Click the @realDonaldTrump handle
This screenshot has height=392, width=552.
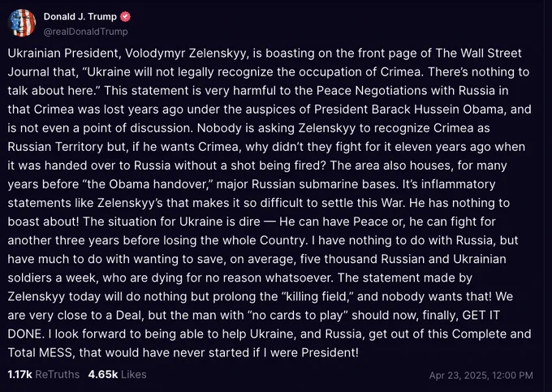click(85, 32)
